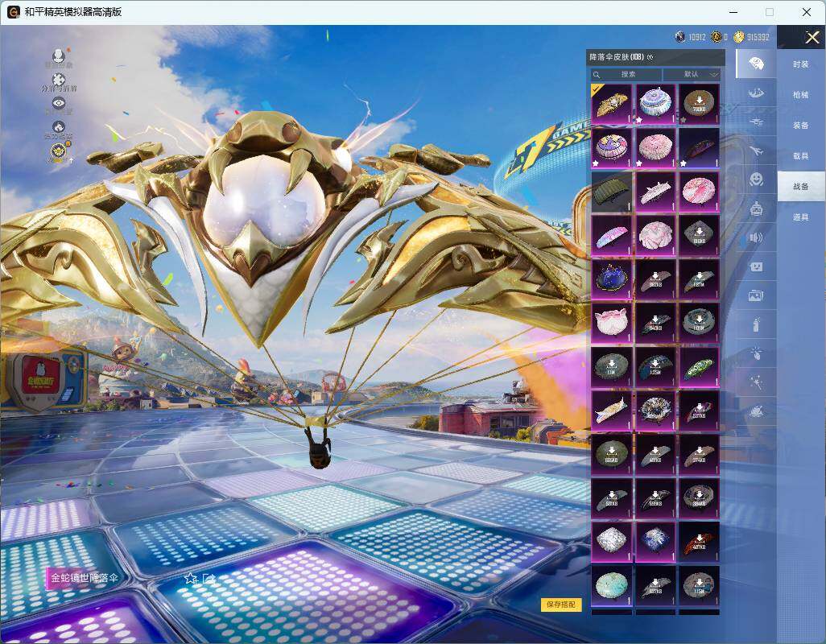The height and width of the screenshot is (644, 826).
Task: Select the pink-blue gradient wing parachute thumbnail
Action: click(612, 235)
